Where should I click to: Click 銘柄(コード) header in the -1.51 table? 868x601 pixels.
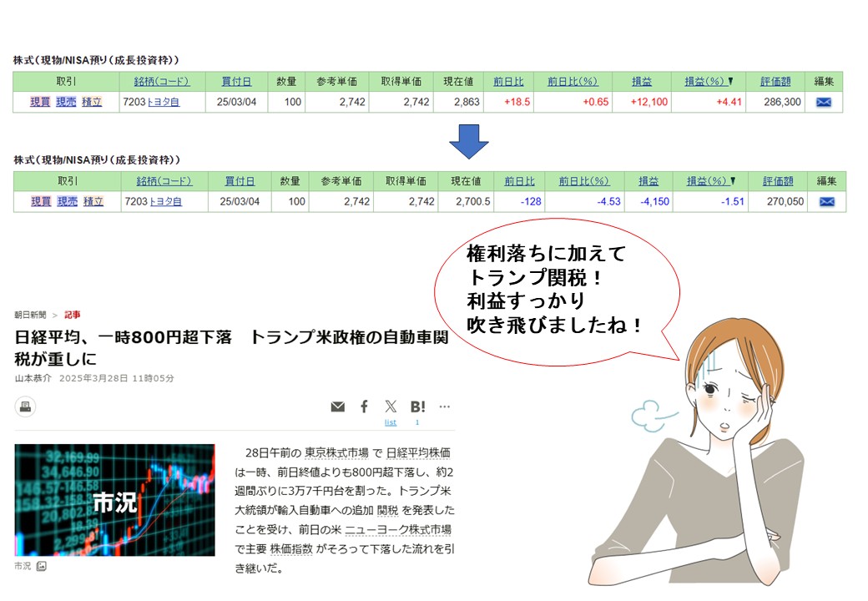point(164,181)
